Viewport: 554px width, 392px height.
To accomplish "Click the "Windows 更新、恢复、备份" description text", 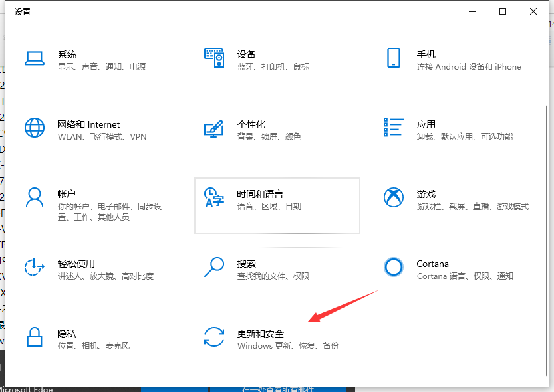I will (x=288, y=346).
